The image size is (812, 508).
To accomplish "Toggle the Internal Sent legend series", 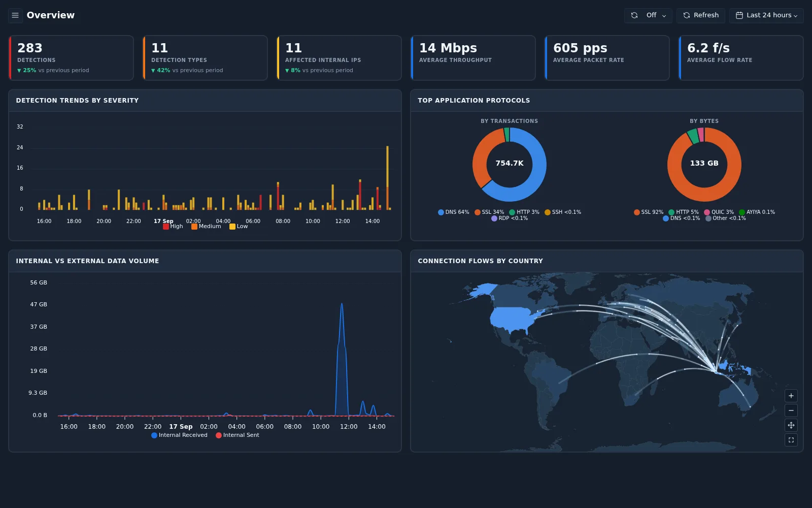I will 238,435.
